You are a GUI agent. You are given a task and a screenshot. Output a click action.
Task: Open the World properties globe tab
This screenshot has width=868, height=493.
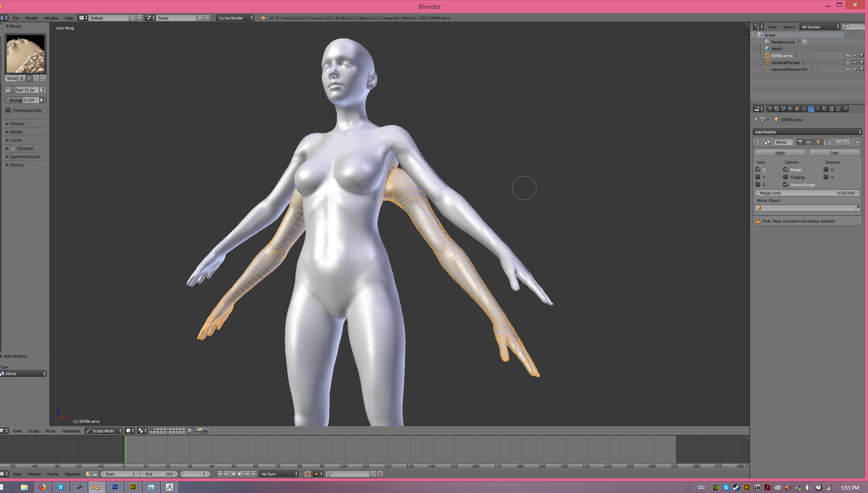tap(790, 109)
